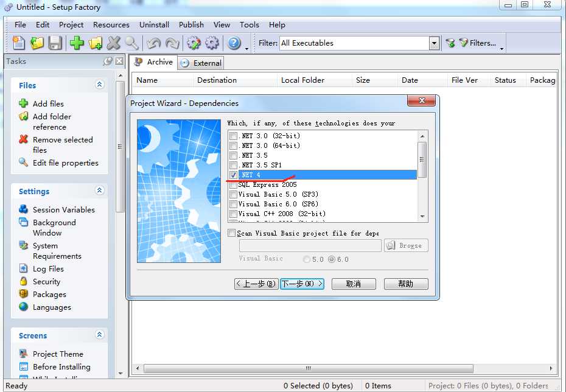Click the Undo arrow toolbar icon
The width and height of the screenshot is (566, 392).
(x=154, y=43)
